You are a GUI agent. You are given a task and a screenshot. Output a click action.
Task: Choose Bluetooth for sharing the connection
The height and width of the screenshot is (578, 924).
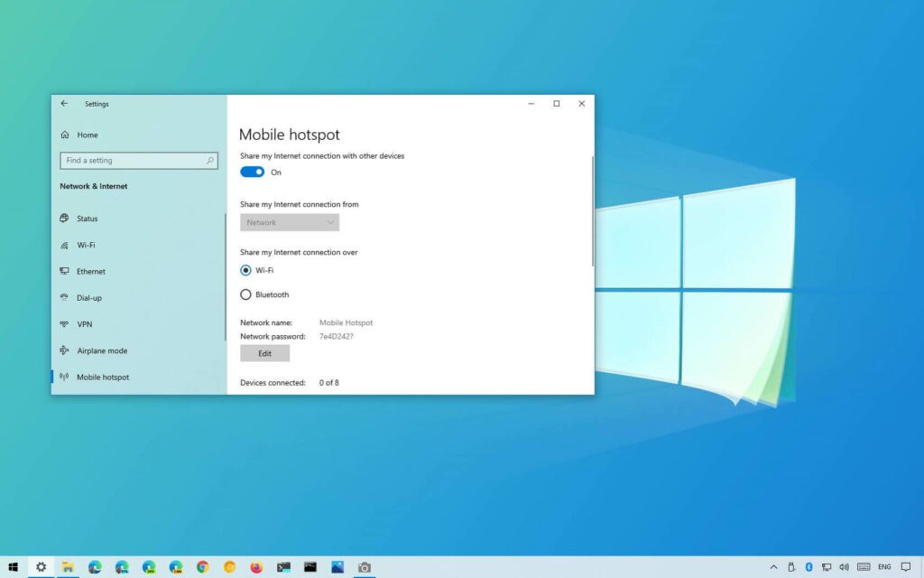pyautogui.click(x=245, y=294)
